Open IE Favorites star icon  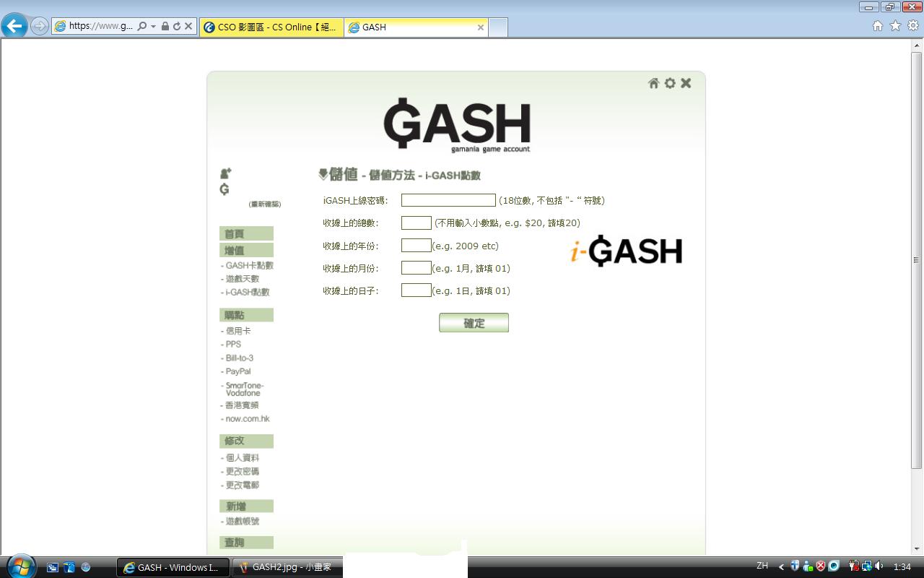[895, 26]
